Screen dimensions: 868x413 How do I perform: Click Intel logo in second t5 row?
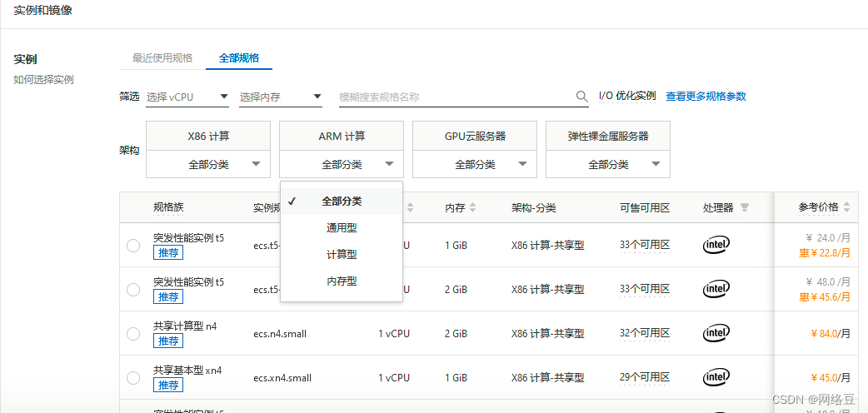tap(716, 289)
